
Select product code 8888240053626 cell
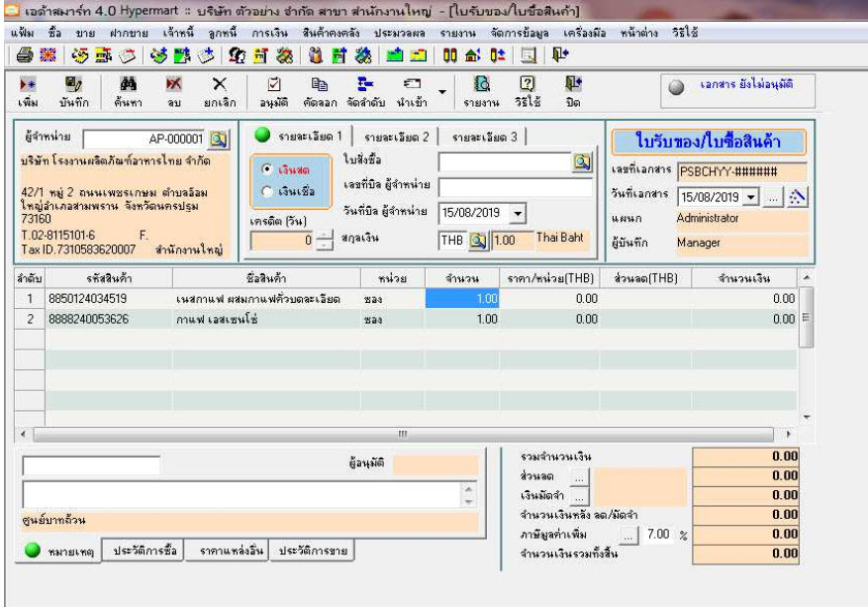109,320
